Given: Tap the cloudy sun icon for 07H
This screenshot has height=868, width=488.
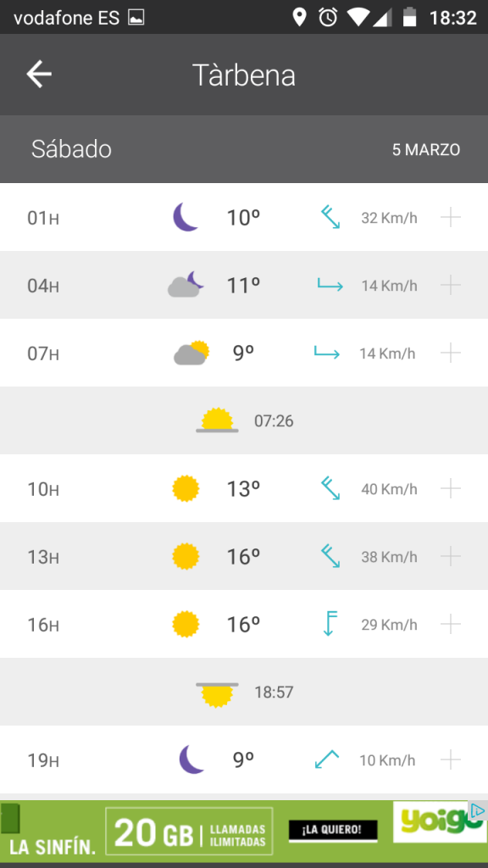Looking at the screenshot, I should click(x=191, y=353).
